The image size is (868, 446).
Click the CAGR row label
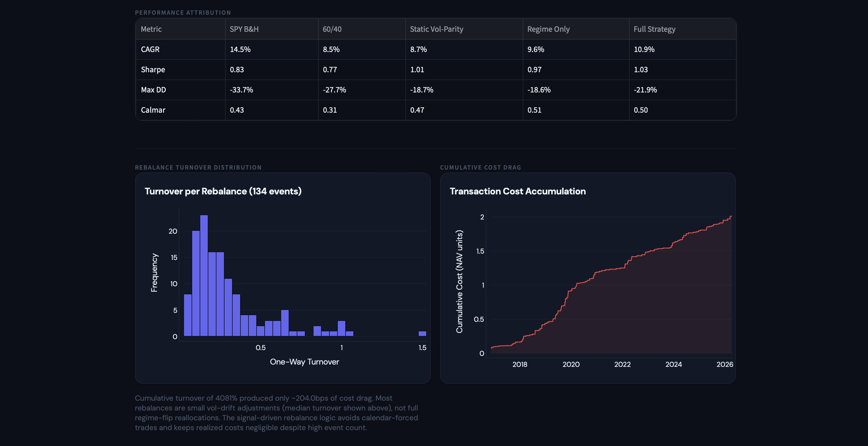(150, 49)
